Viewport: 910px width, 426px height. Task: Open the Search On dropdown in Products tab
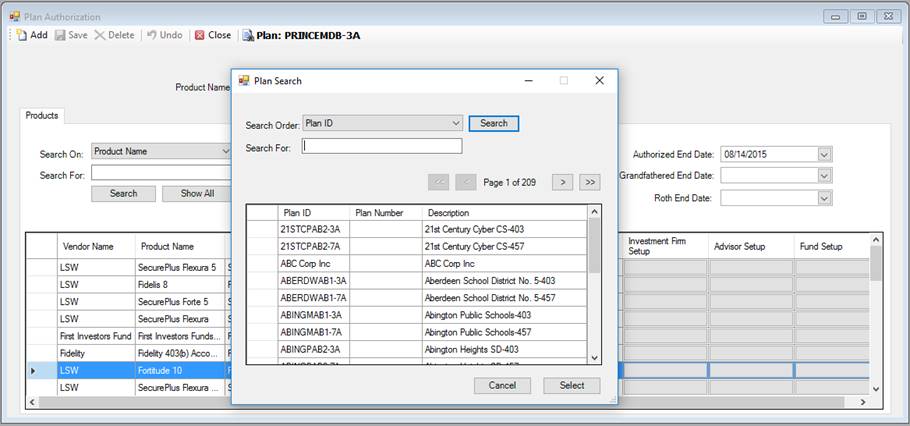point(225,151)
